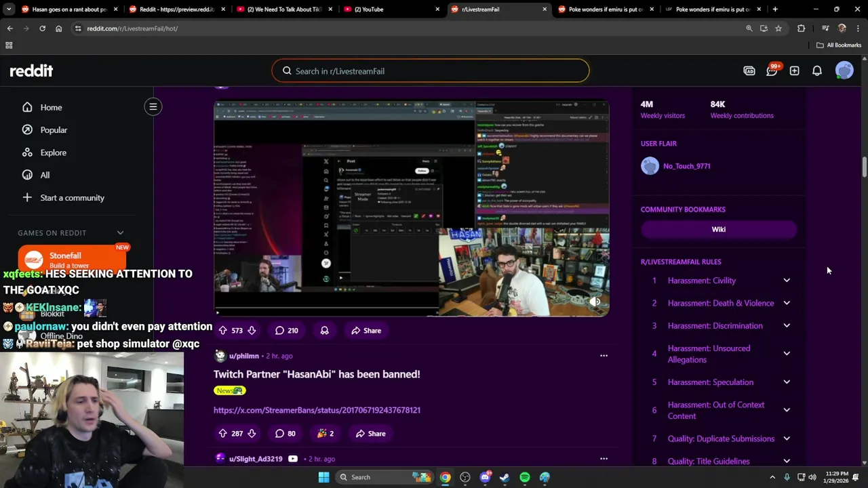Reload the browser page
Screen dimensions: 868x488
42,28
